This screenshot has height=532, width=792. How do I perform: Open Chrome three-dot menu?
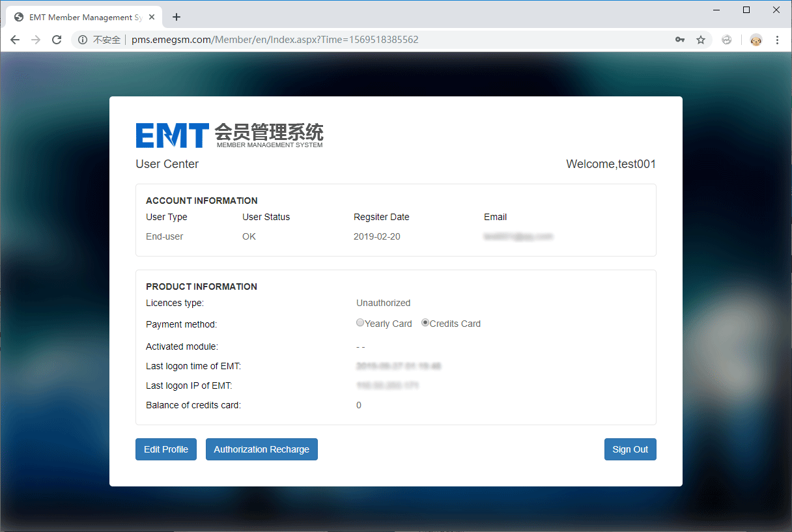pyautogui.click(x=777, y=40)
